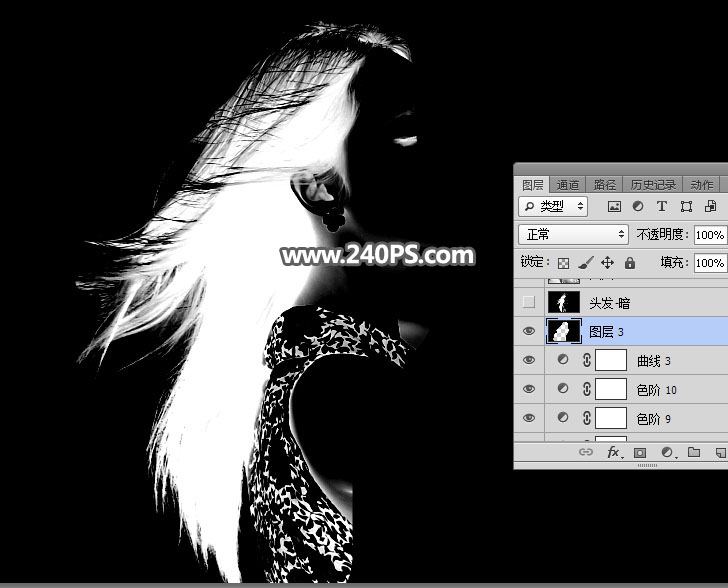728x588 pixels.
Task: Create a new group folder
Action: [x=694, y=452]
